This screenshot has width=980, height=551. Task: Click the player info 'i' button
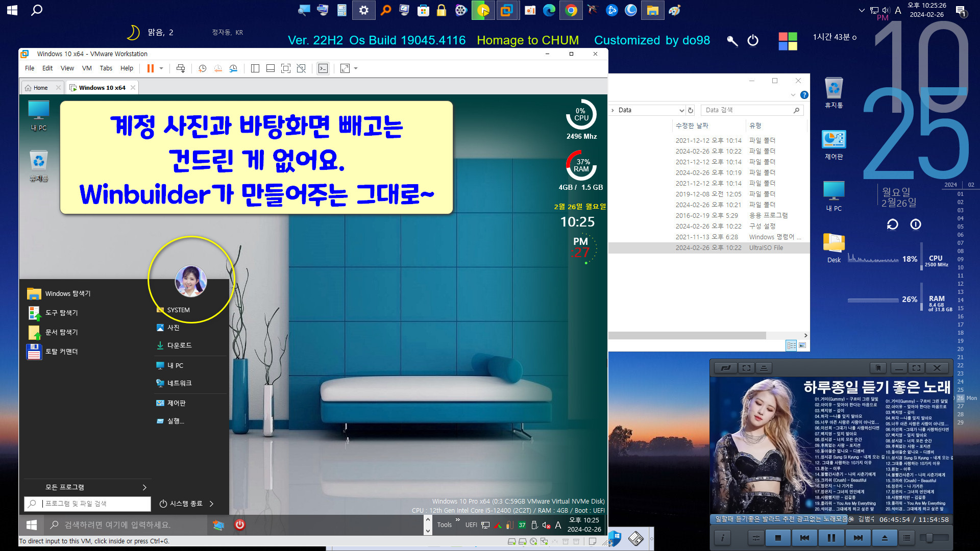click(722, 538)
